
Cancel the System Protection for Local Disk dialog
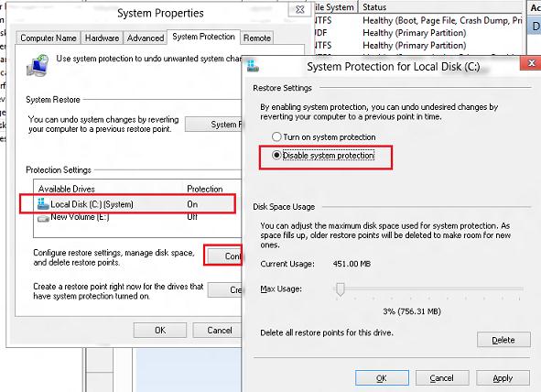(x=442, y=378)
